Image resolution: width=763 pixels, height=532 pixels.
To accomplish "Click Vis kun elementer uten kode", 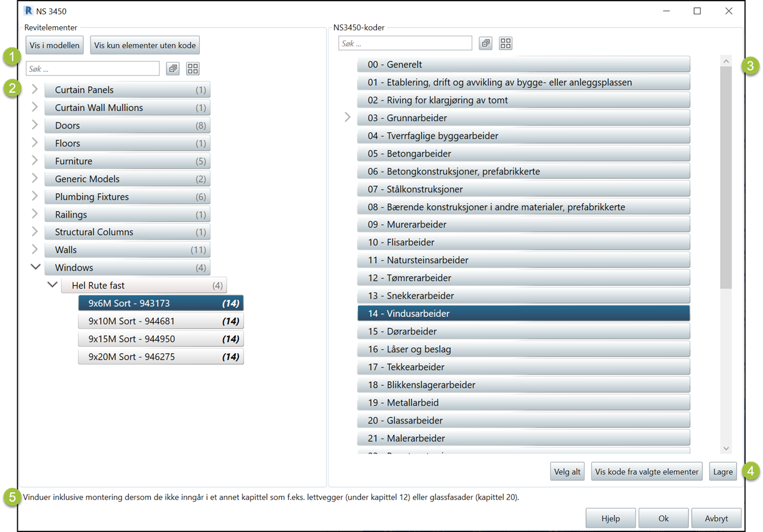I will [x=145, y=45].
